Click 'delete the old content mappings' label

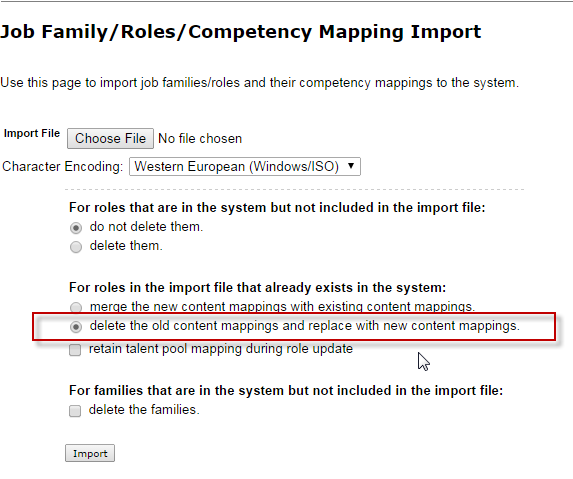(x=304, y=326)
